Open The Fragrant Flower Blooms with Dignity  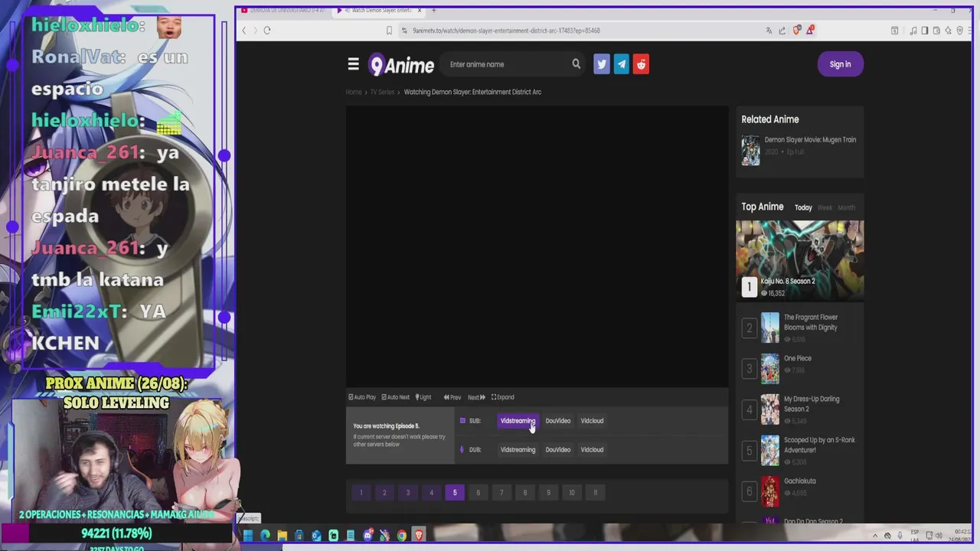pos(811,322)
